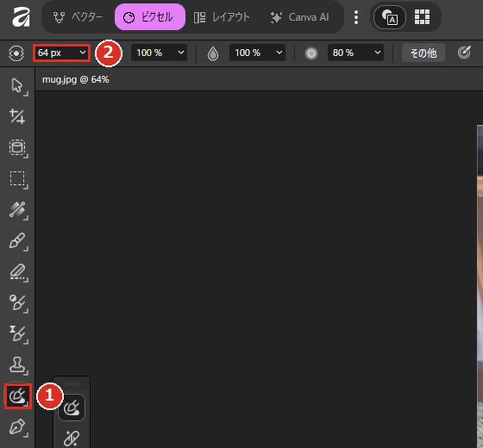The image size is (483, 448).
Task: Select the eraser tool
Action: tap(18, 272)
